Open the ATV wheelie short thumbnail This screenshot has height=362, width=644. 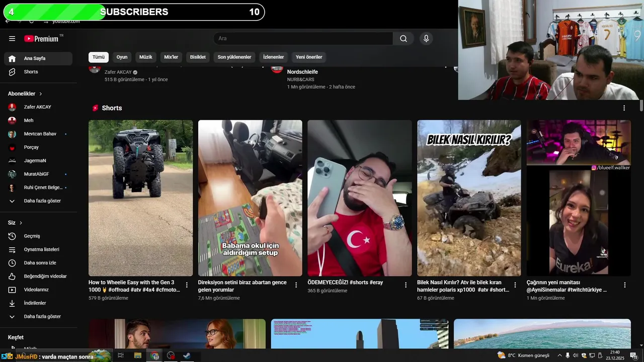[140, 198]
